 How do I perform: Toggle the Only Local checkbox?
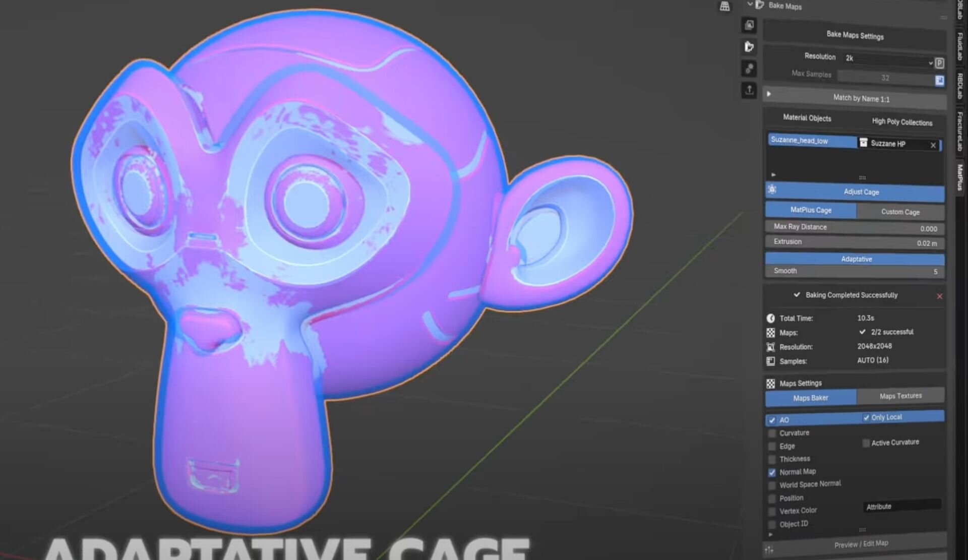click(x=866, y=417)
